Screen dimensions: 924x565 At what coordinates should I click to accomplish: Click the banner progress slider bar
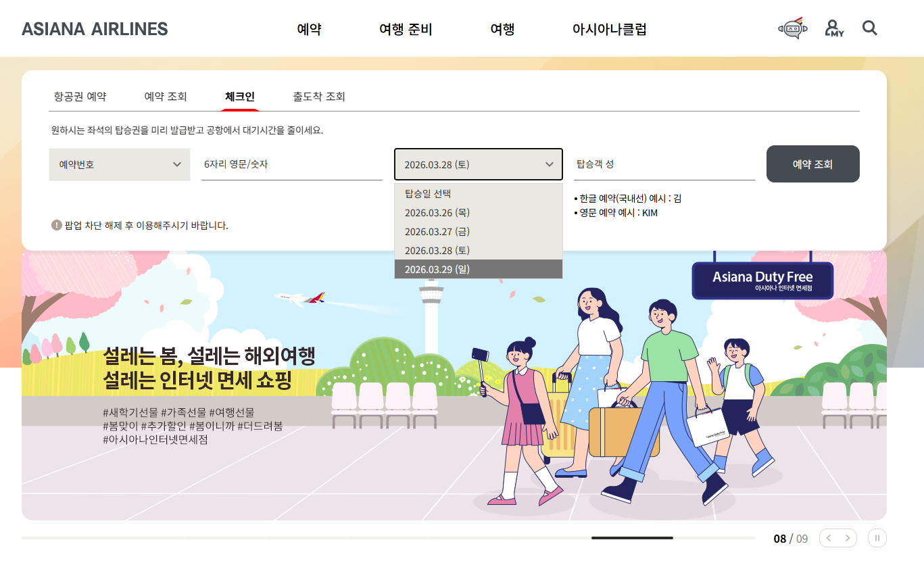pyautogui.click(x=388, y=538)
